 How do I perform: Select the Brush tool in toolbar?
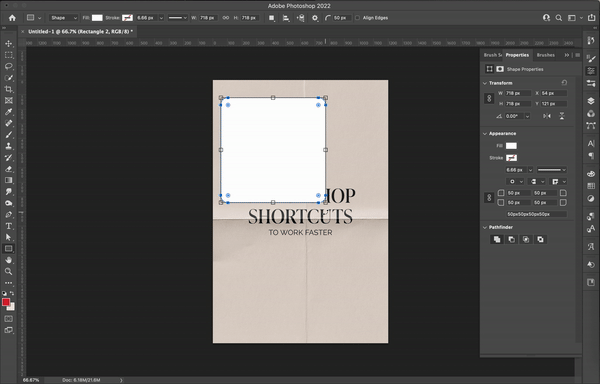(x=8, y=135)
